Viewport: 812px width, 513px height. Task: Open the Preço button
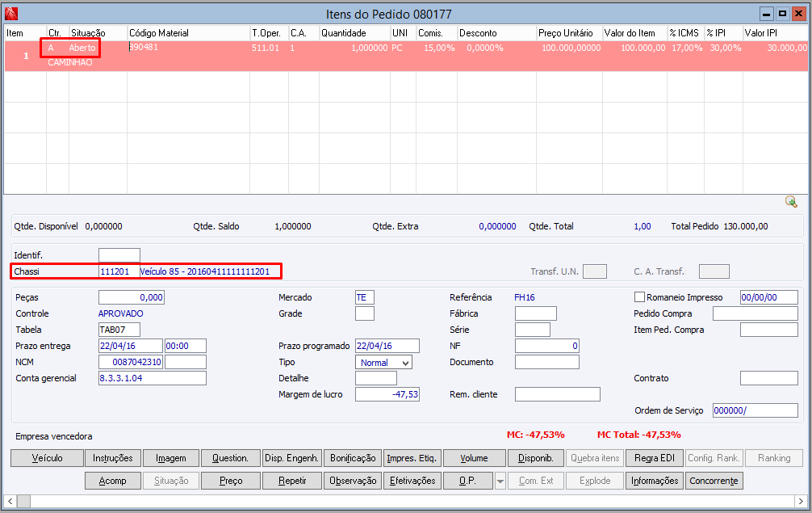pyautogui.click(x=231, y=481)
